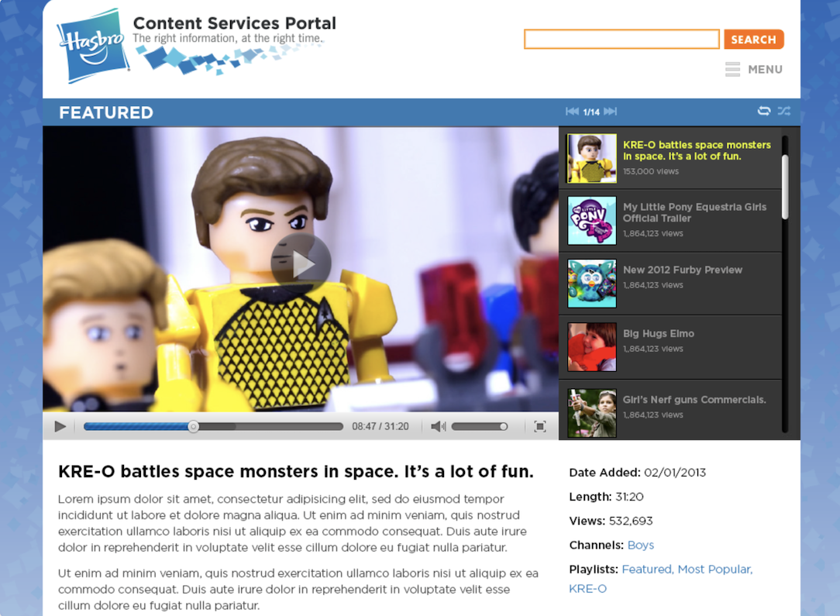Viewport: 840px width, 616px height.
Task: Click the volume slider knob
Action: (x=504, y=426)
